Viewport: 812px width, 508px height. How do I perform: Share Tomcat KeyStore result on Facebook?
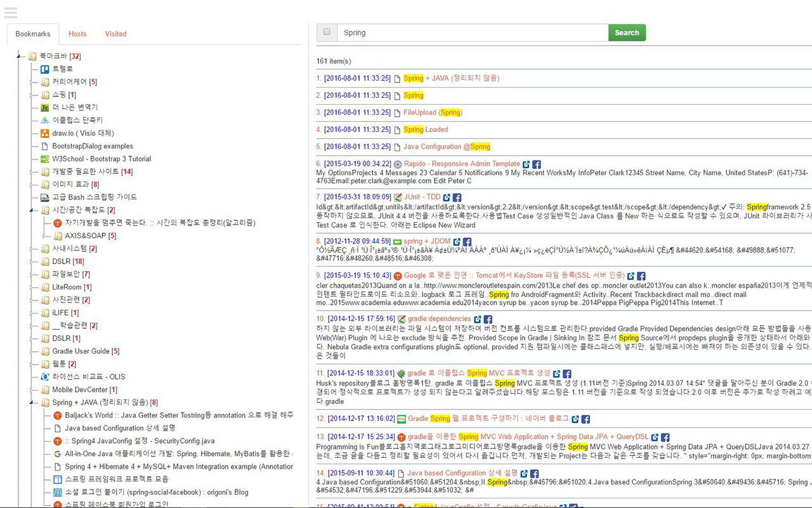[x=641, y=276]
